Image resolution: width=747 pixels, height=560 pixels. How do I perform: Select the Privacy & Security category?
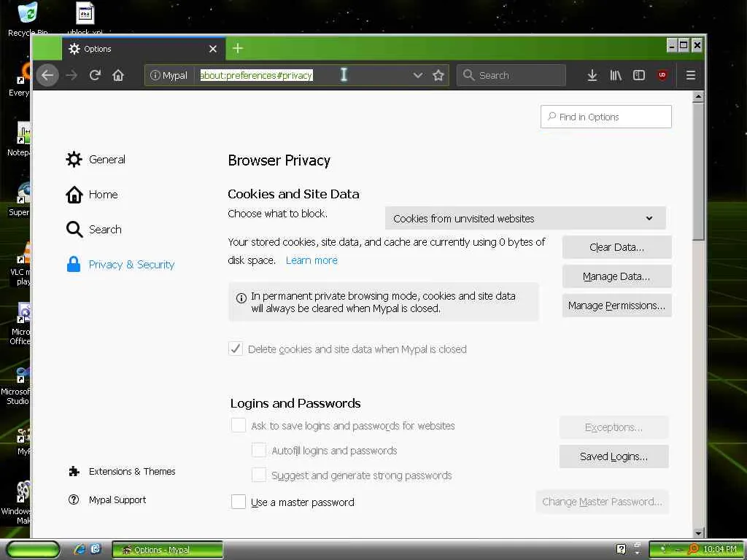coord(120,264)
